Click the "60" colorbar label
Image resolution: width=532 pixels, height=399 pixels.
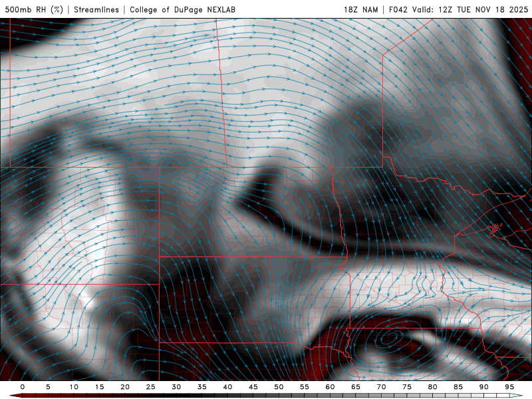coord(330,387)
